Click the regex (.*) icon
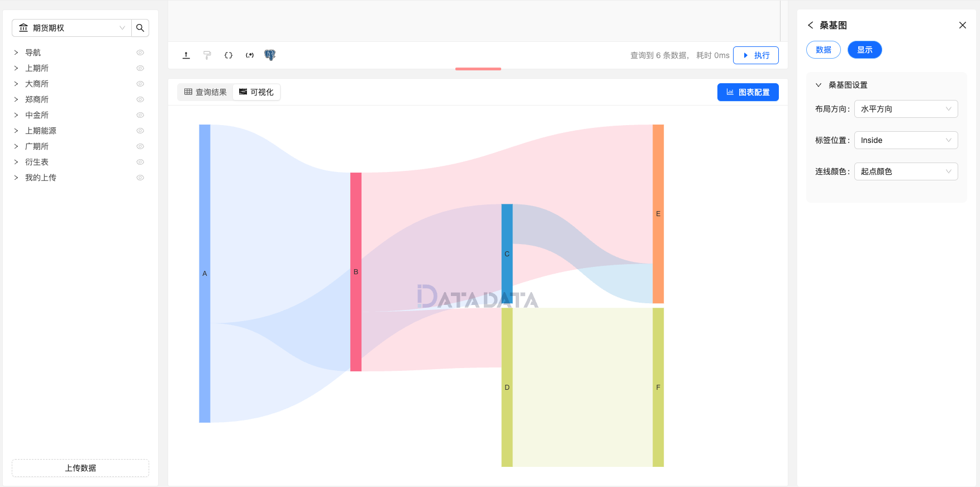This screenshot has height=487, width=980. [x=250, y=55]
